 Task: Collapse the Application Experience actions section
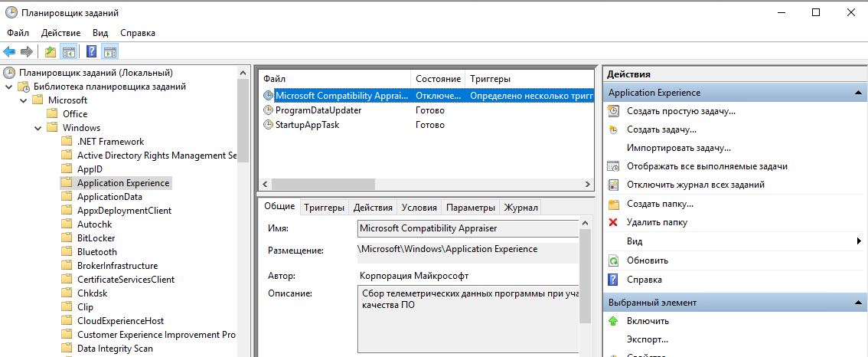point(858,93)
